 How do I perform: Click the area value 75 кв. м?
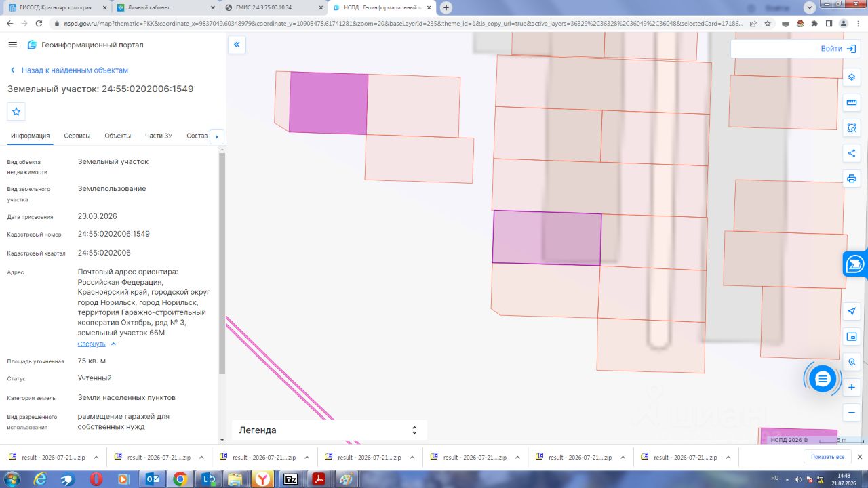pos(92,361)
